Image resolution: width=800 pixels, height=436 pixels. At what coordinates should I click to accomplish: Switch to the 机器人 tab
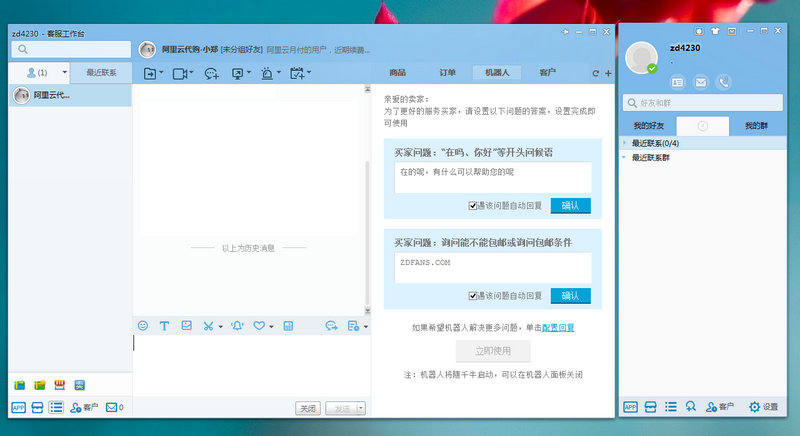tap(497, 73)
